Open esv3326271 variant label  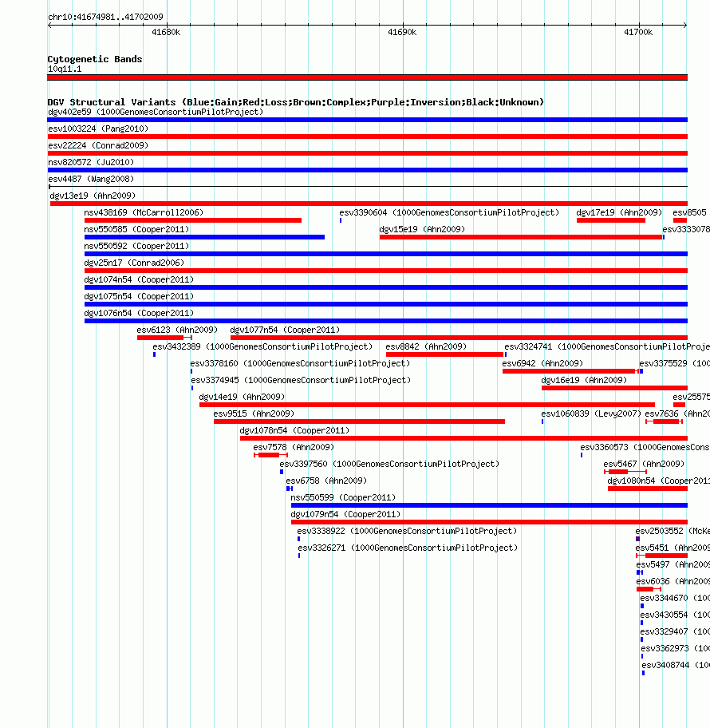pos(408,547)
